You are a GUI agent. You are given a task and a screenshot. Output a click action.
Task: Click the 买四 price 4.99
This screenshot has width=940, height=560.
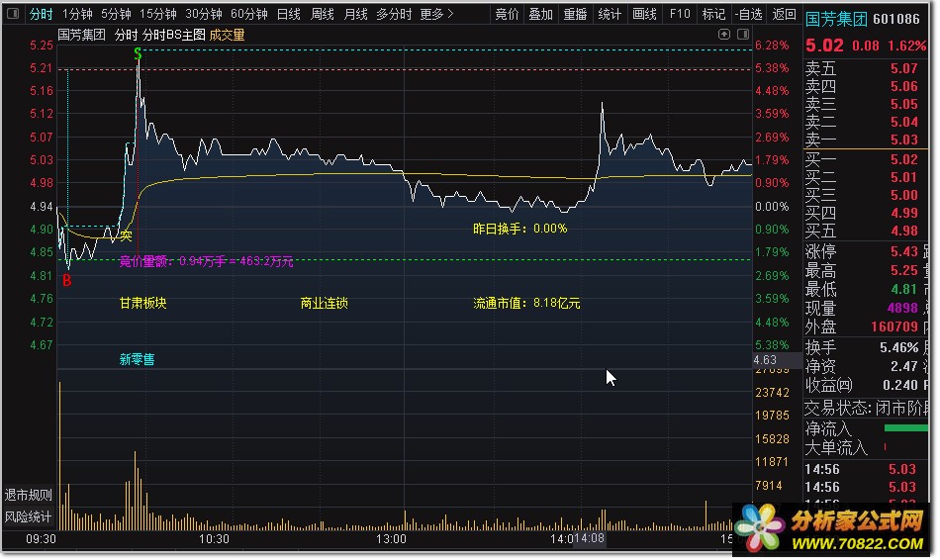(x=904, y=213)
